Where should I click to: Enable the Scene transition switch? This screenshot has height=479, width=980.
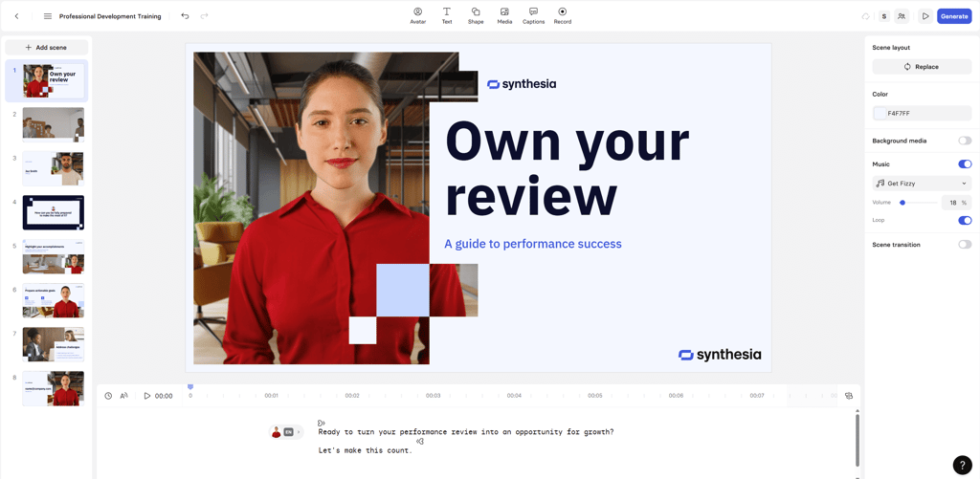[x=965, y=245]
